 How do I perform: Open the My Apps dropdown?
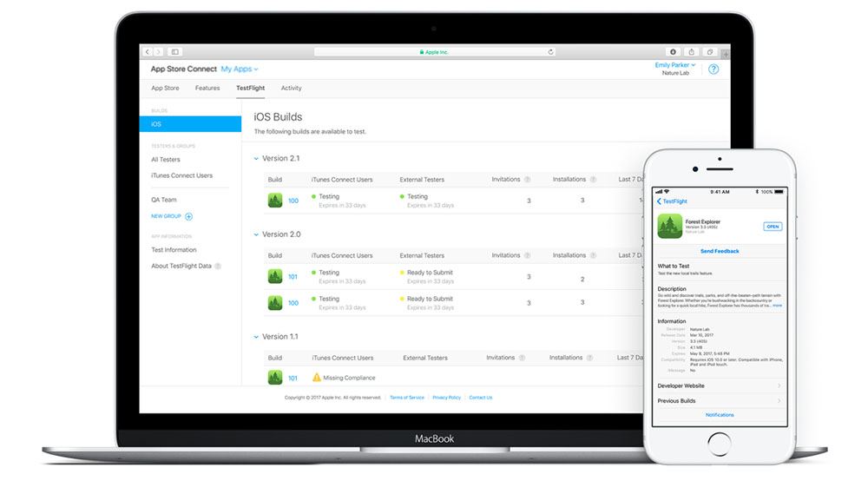pos(240,69)
